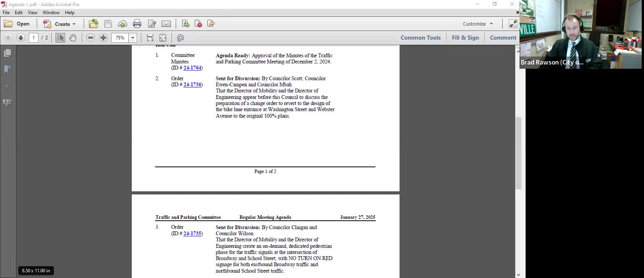The image size is (644, 278).
Task: Click the scrolling mode fit width icon
Action: (150, 37)
